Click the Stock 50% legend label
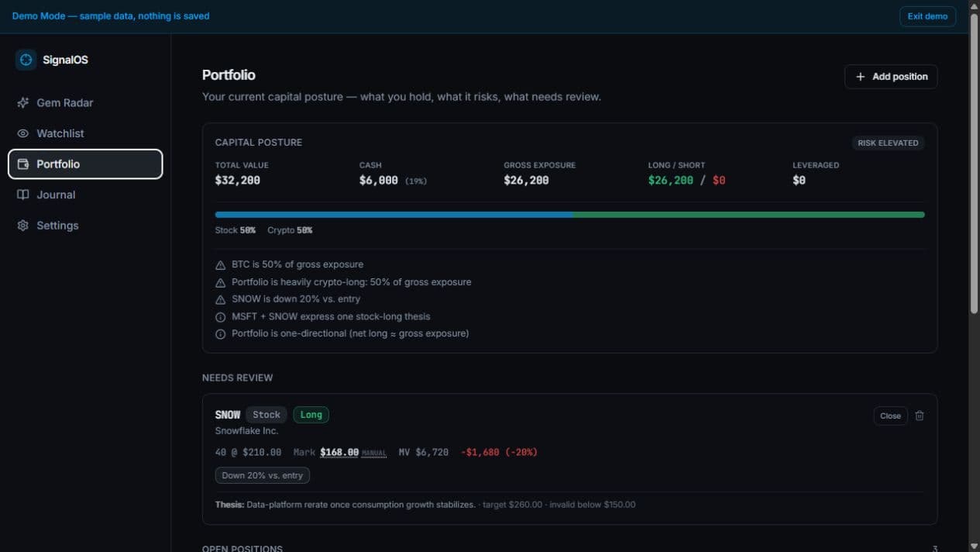 tap(236, 230)
